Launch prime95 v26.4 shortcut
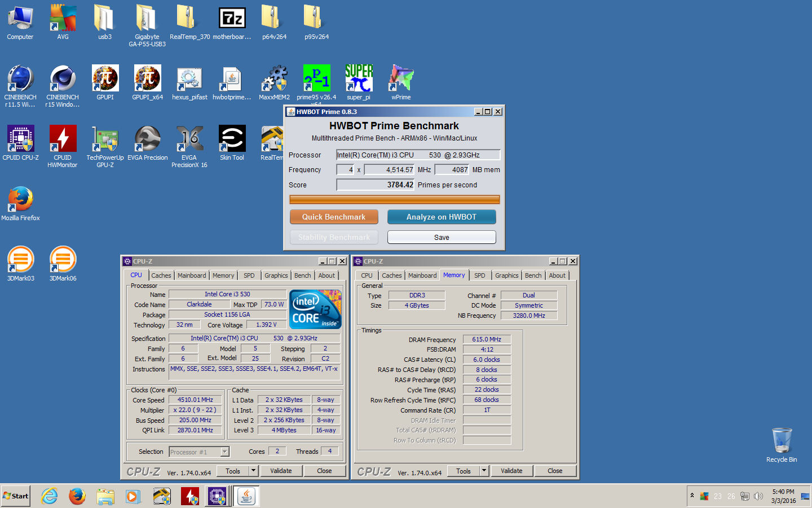The height and width of the screenshot is (508, 812). pyautogui.click(x=316, y=85)
